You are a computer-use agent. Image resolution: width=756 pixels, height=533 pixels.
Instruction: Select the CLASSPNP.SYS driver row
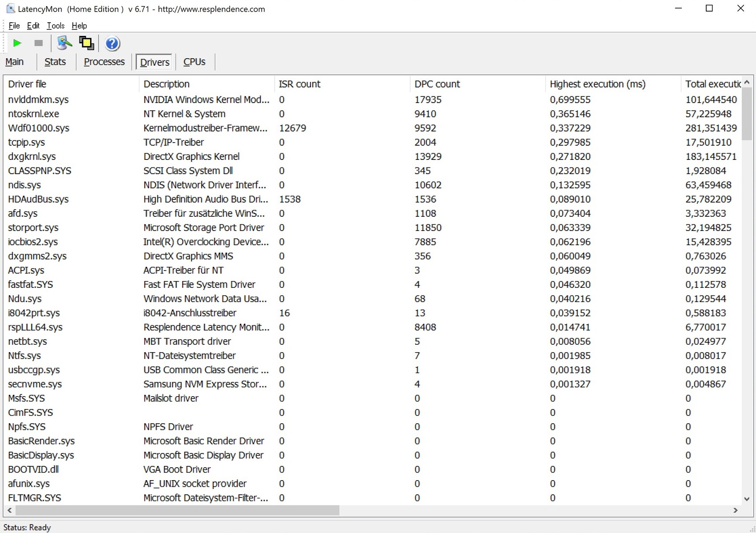pyautogui.click(x=373, y=171)
